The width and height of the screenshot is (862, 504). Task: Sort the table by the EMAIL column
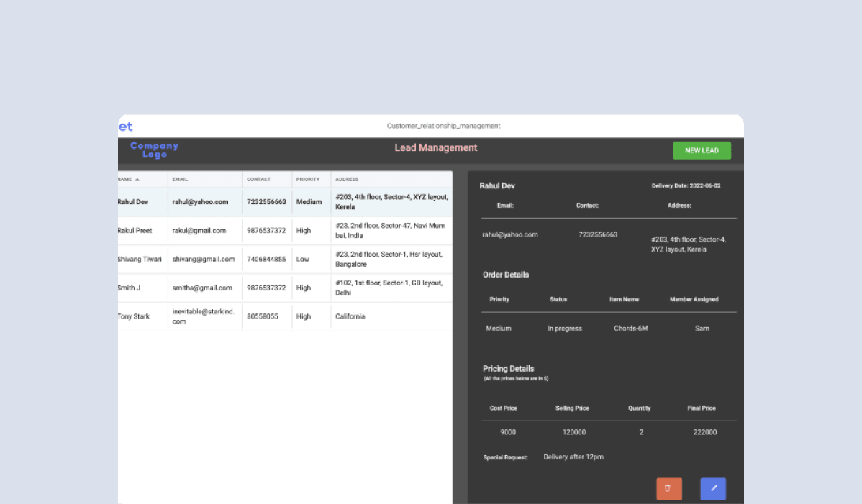point(180,179)
